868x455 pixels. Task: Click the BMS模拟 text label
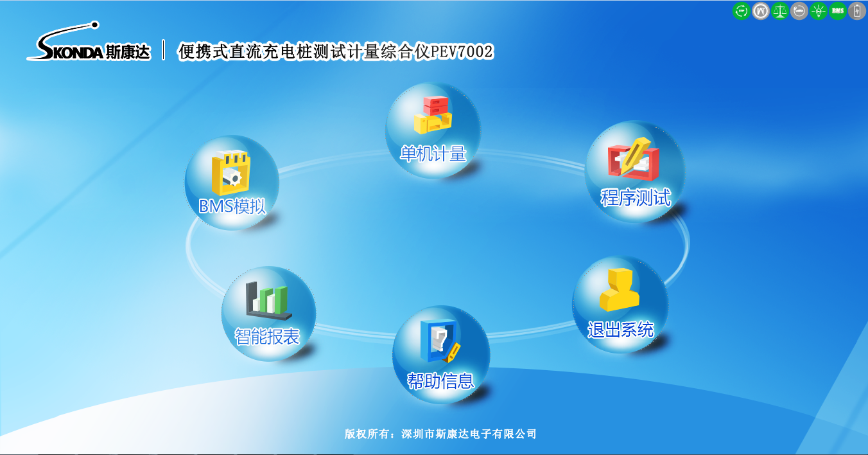pos(233,206)
